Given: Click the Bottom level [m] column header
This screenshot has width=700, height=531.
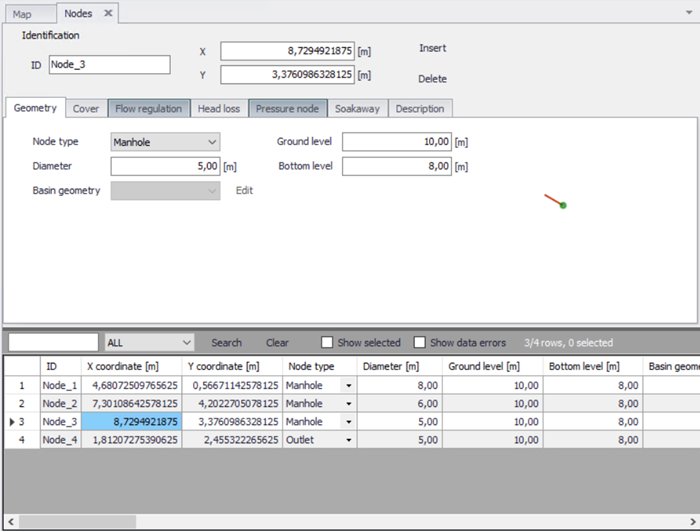Looking at the screenshot, I should point(593,366).
